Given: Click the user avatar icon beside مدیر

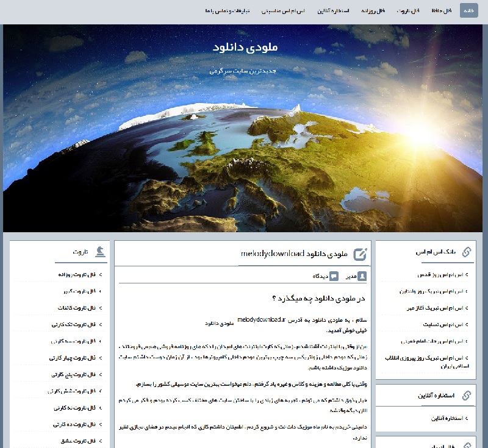Looking at the screenshot, I should [362, 276].
